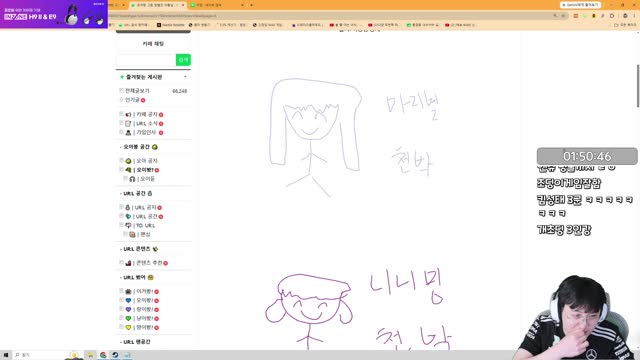
Task: Open the Mantis Scooter bookmark
Action: tap(171, 25)
